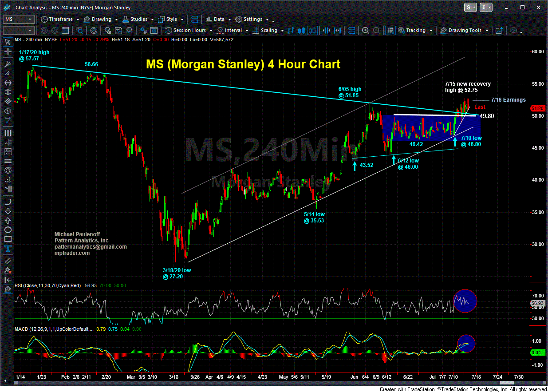Click the '49.80' price label on chart
Image resolution: width=548 pixels, height=392 pixels.
click(487, 116)
